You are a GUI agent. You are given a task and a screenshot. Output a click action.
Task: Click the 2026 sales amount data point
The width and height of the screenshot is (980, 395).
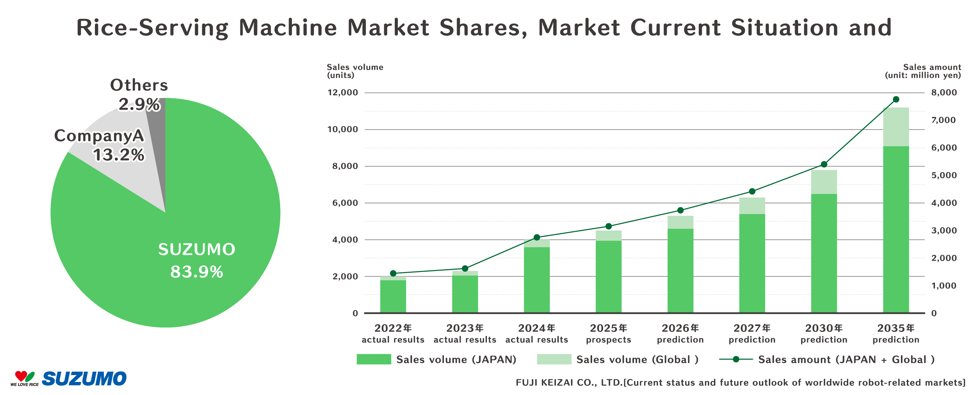coord(680,210)
